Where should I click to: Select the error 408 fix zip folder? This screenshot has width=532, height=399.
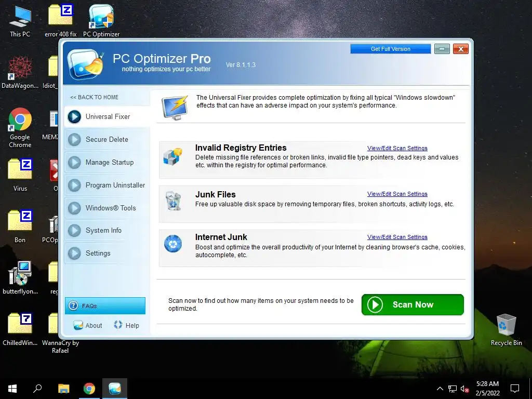click(x=60, y=21)
